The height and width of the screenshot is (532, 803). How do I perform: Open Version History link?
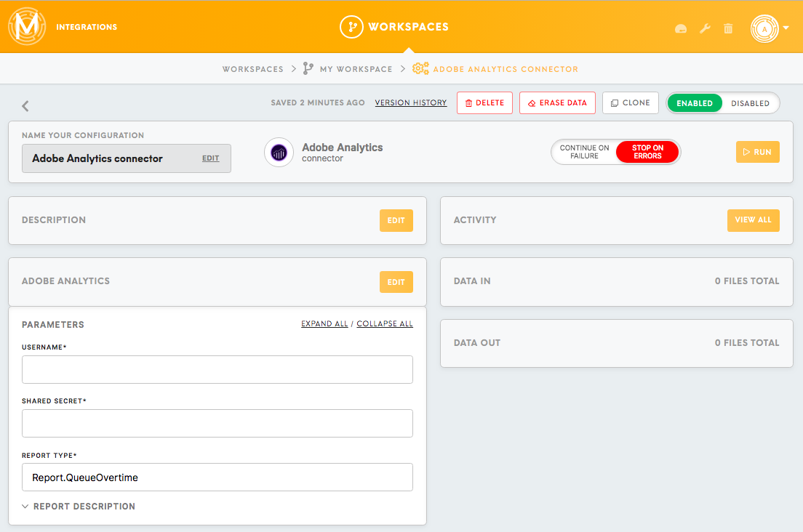411,102
